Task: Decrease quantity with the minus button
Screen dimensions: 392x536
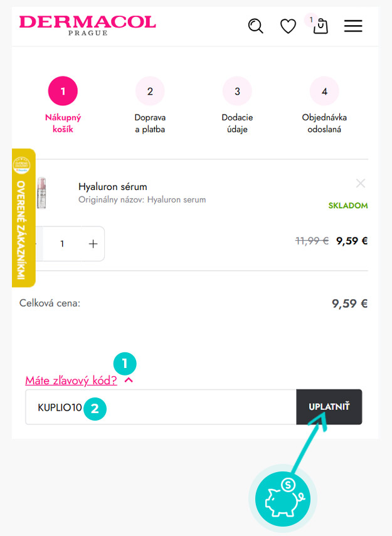Action: pyautogui.click(x=38, y=244)
